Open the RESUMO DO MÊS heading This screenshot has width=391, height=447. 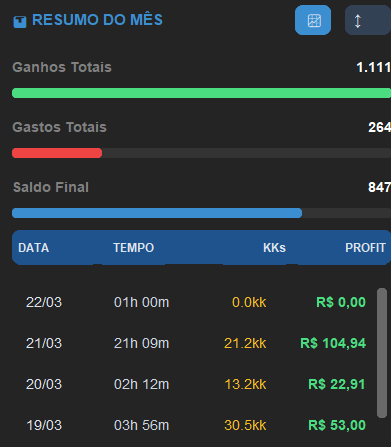click(97, 20)
